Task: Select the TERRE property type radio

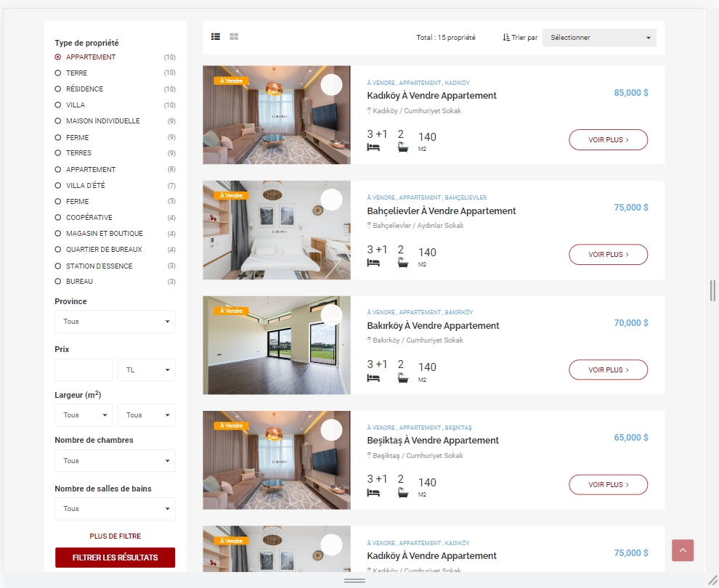Action: (58, 73)
